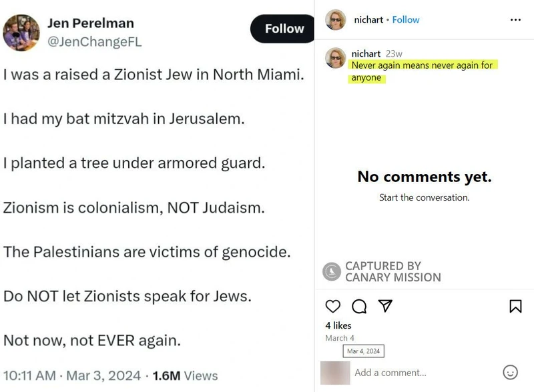This screenshot has height=392, width=534.
Task: Click nichart's avatar in the post header
Action: pos(336,20)
